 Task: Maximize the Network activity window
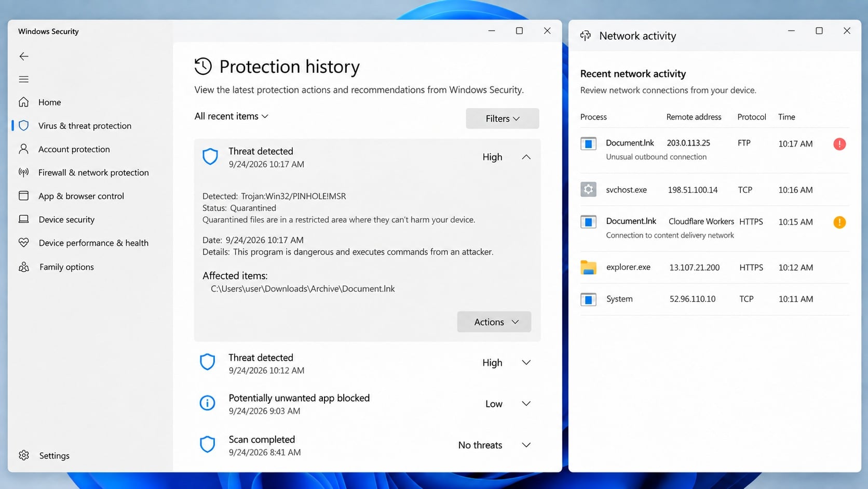point(819,31)
